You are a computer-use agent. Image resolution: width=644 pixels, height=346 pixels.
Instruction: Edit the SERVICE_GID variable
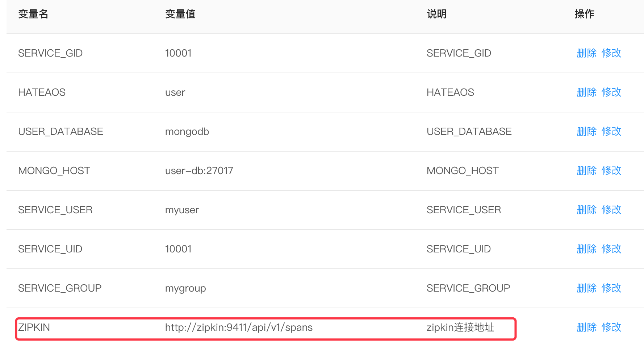point(611,53)
